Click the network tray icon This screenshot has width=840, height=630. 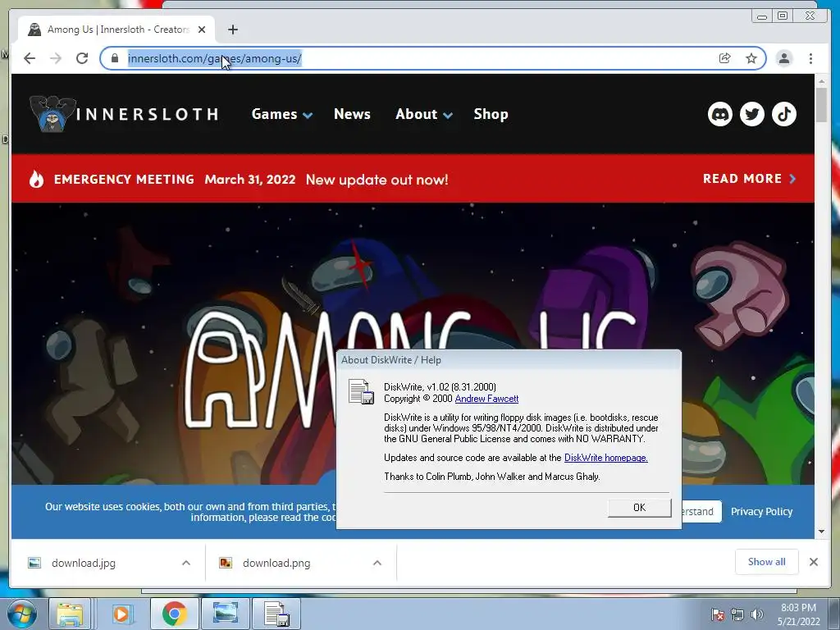[x=737, y=614]
